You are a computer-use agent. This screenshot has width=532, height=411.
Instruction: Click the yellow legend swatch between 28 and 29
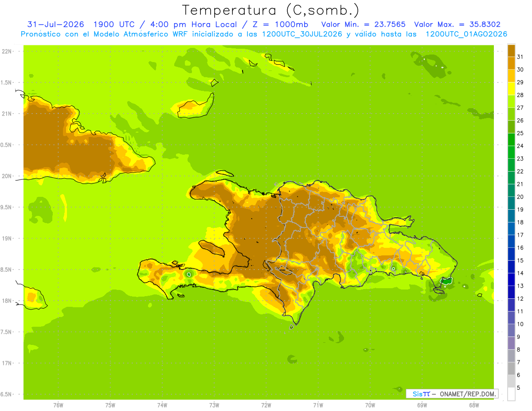[511, 89]
